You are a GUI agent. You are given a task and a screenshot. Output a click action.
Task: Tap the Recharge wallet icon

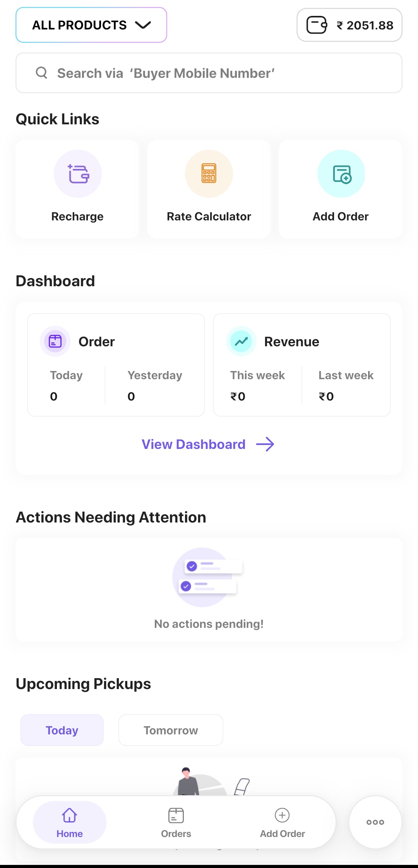pyautogui.click(x=78, y=174)
